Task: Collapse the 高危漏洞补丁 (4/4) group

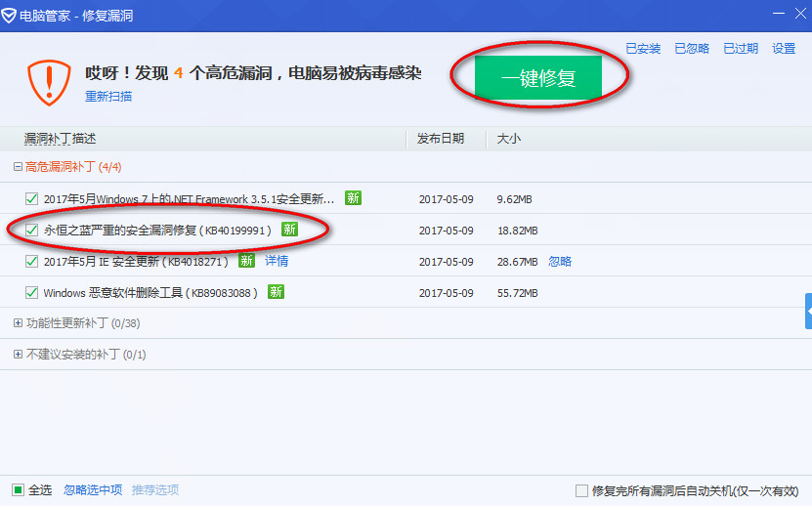Action: (18, 167)
